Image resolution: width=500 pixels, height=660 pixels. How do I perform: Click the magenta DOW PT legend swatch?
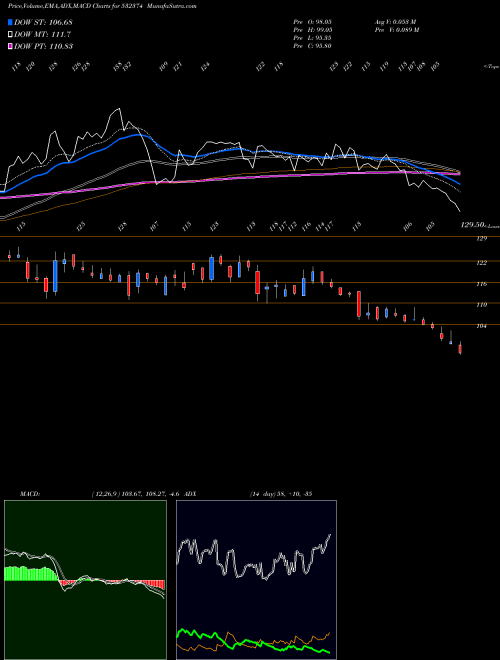[10, 46]
